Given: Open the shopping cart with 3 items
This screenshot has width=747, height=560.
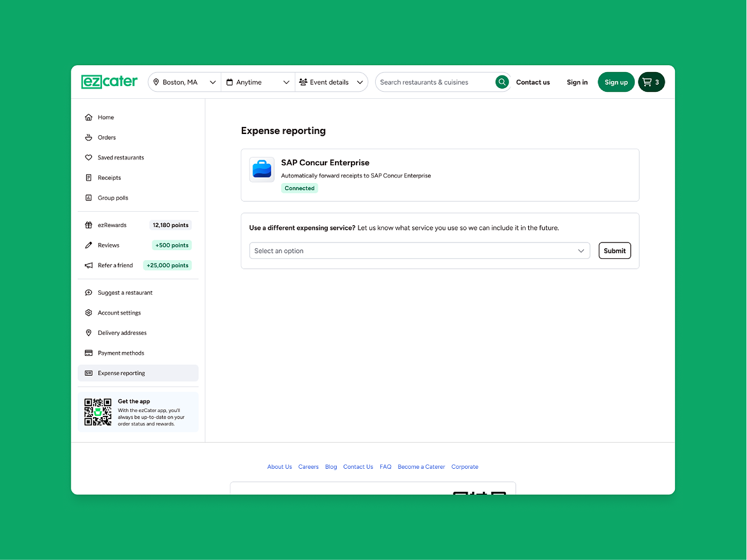Looking at the screenshot, I should (651, 82).
